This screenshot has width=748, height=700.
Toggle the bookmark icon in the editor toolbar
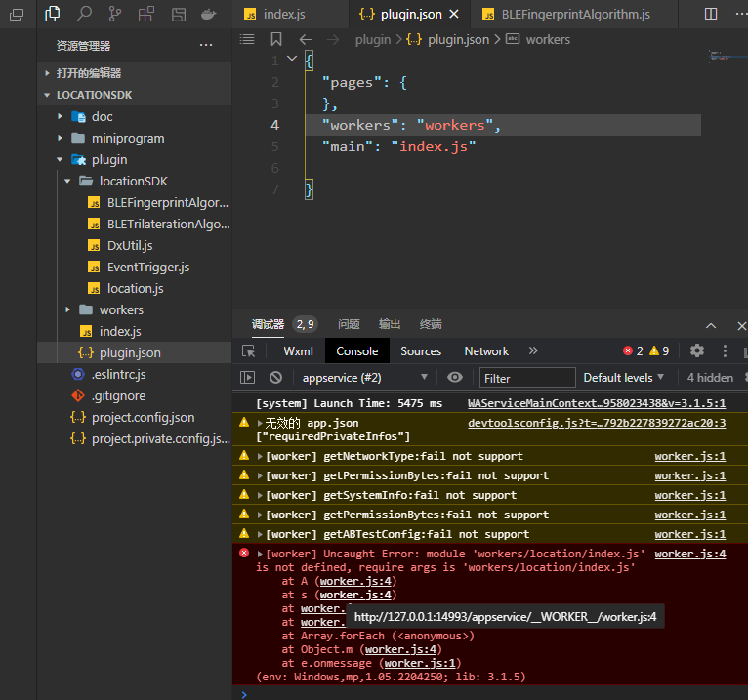coord(276,40)
